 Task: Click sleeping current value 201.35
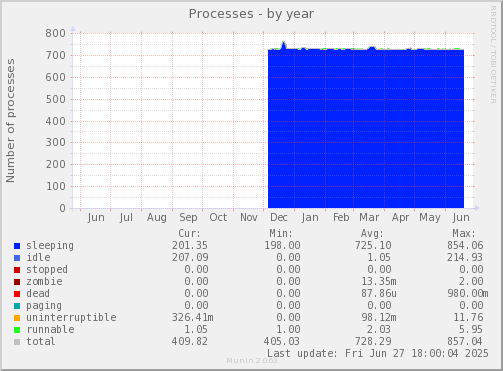pyautogui.click(x=190, y=245)
